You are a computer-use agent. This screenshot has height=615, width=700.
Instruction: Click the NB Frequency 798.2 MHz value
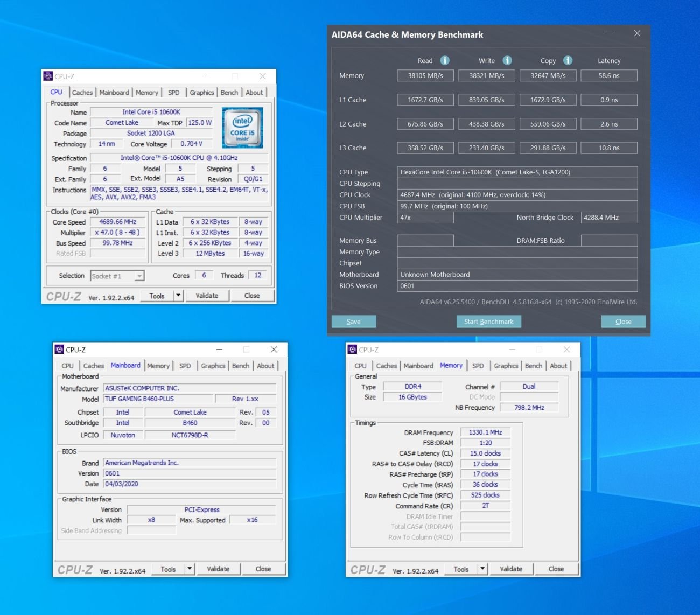pyautogui.click(x=529, y=408)
